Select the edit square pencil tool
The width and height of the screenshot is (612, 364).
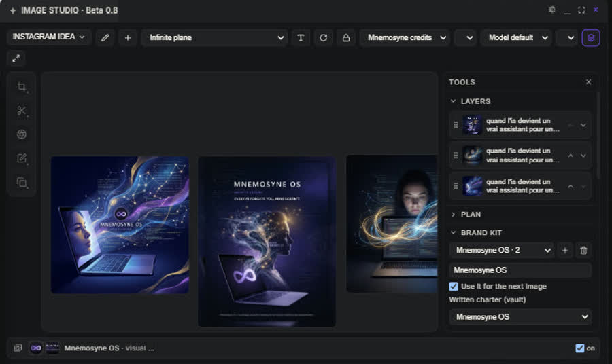pos(22,158)
